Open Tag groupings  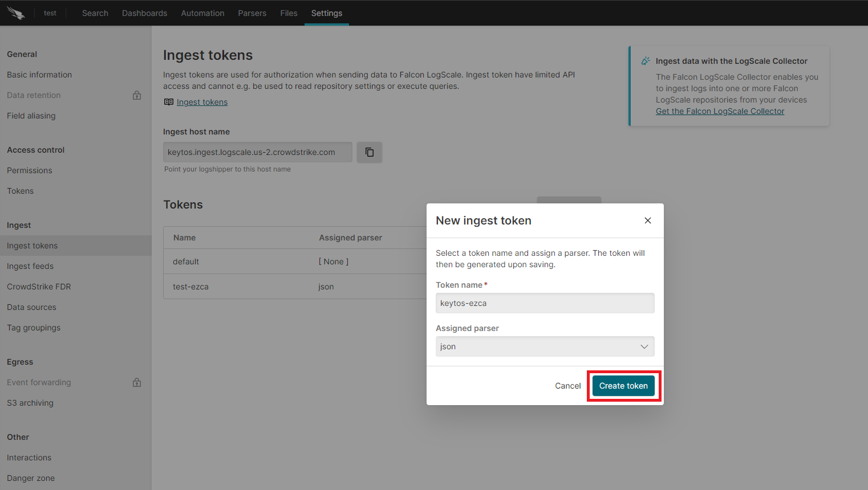34,328
